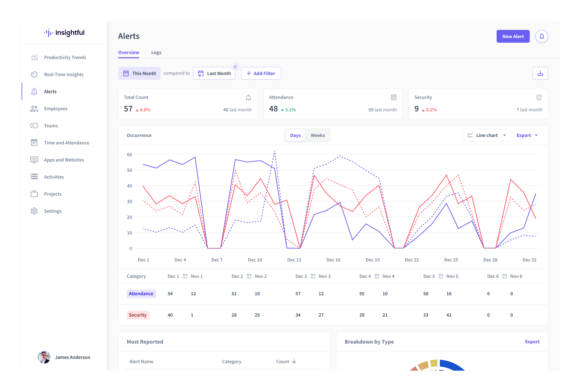Viewport: 581px width, 392px height.
Task: Switch to the Logs tab
Action: [156, 52]
